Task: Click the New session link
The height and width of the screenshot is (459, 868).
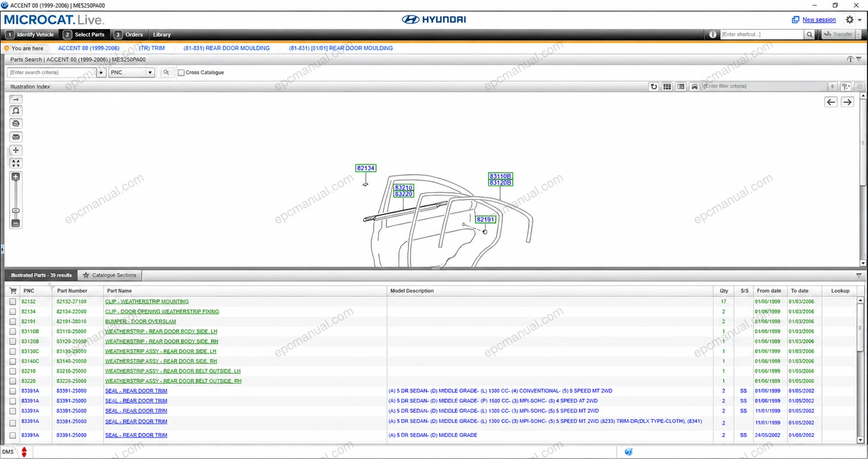Action: [x=819, y=20]
